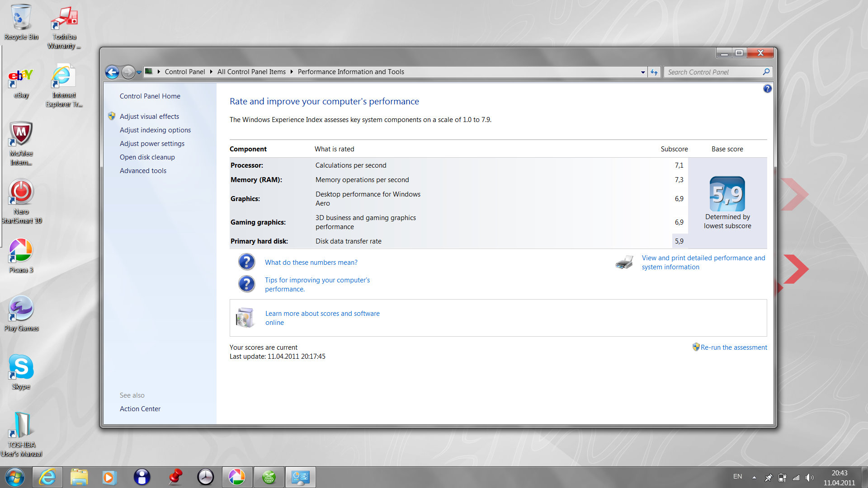Expand the address bar history dropdown

(x=643, y=72)
